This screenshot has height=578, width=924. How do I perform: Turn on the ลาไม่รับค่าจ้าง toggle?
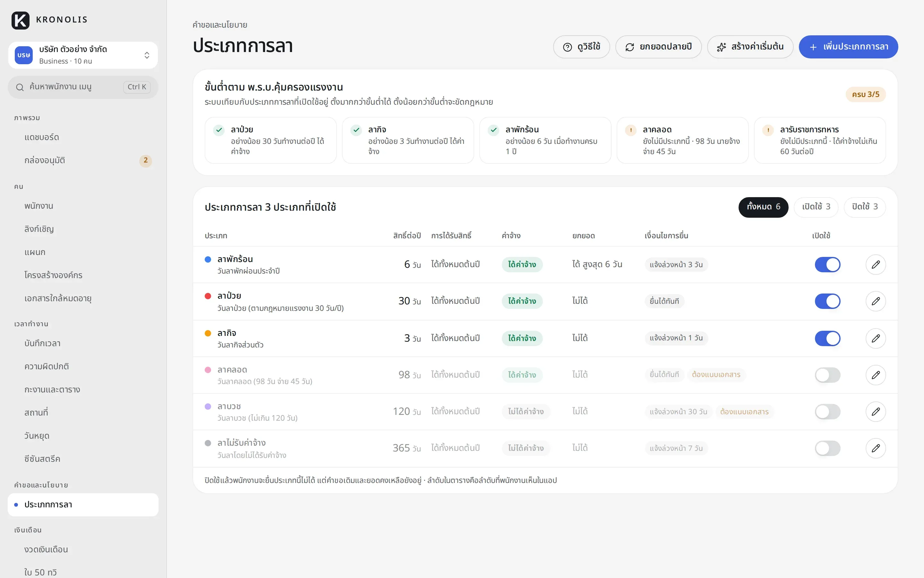[x=827, y=448]
